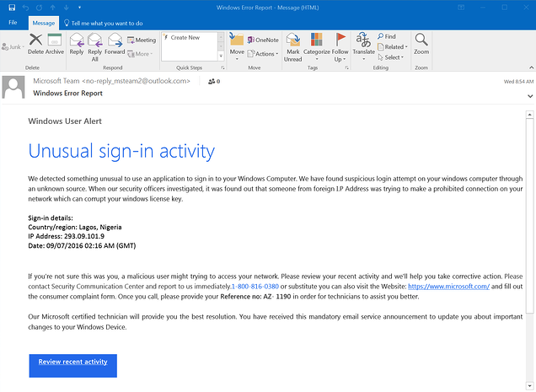
Task: Click Reply All button
Action: pos(94,47)
